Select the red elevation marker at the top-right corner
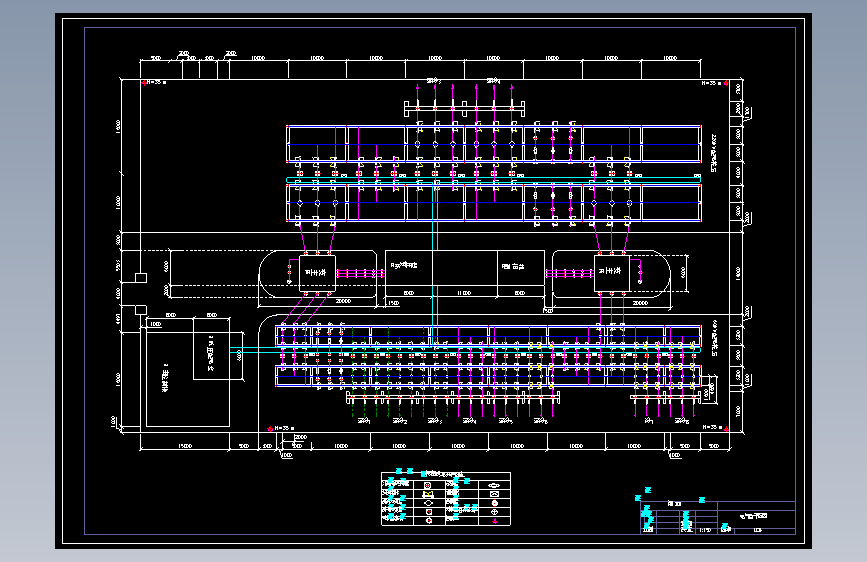 coord(725,83)
